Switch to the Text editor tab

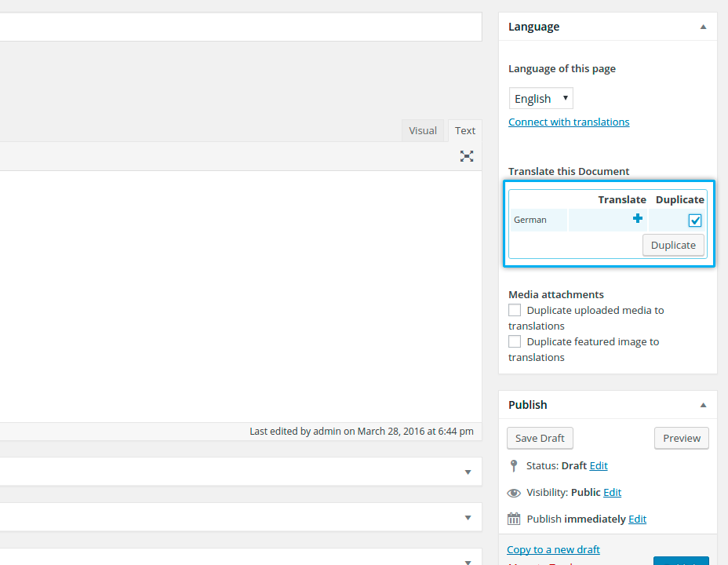(465, 131)
